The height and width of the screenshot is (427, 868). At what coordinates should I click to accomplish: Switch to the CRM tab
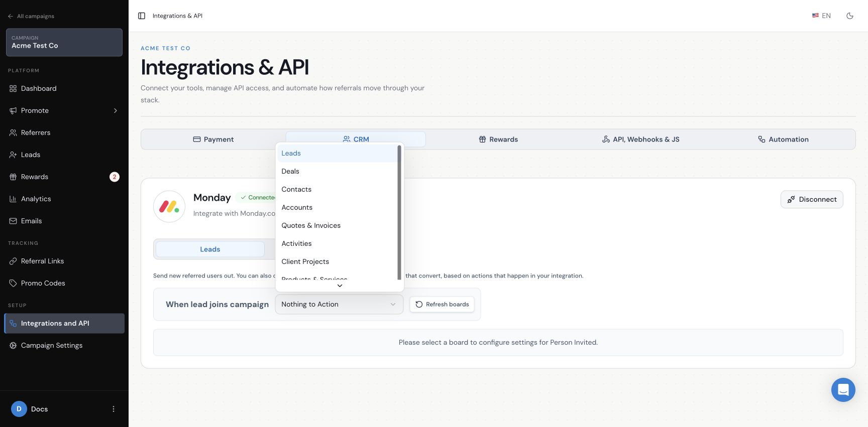(356, 139)
